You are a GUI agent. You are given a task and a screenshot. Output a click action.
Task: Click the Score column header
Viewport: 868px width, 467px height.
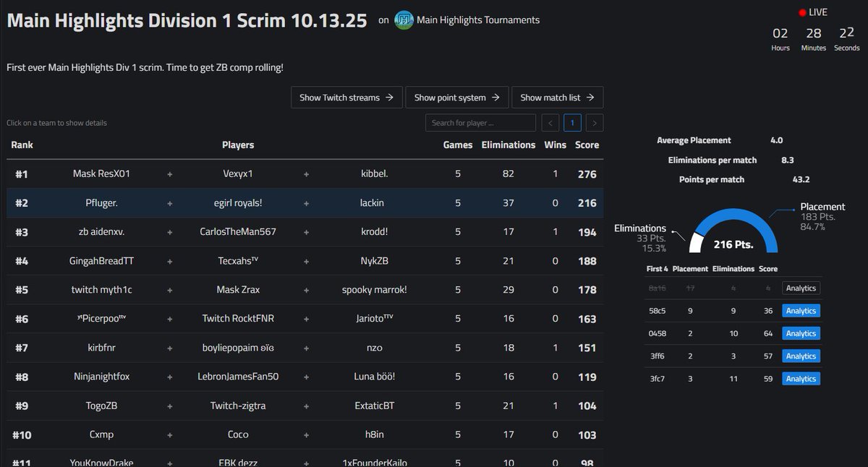(587, 145)
